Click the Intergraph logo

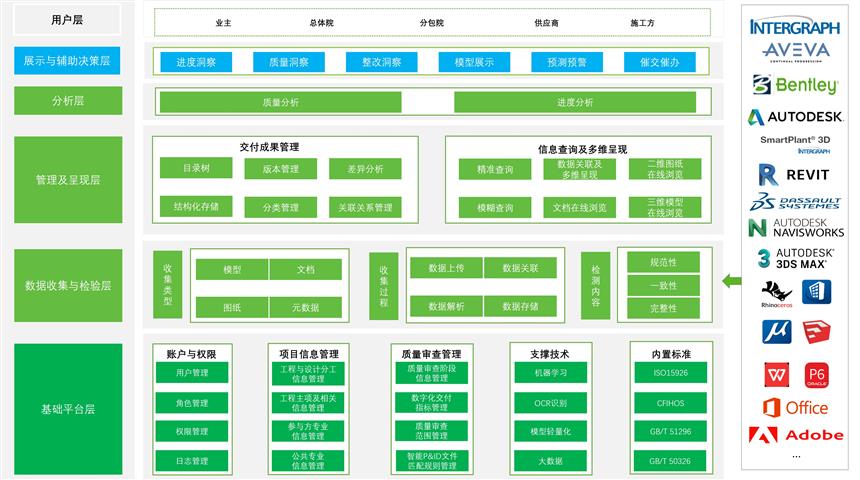click(796, 25)
